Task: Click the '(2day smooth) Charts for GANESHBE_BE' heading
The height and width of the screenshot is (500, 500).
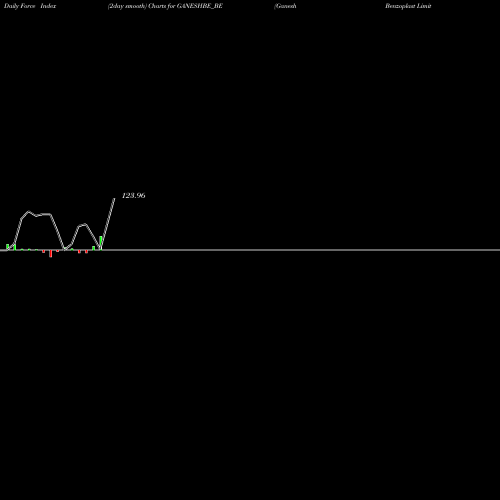Action: click(x=165, y=6)
